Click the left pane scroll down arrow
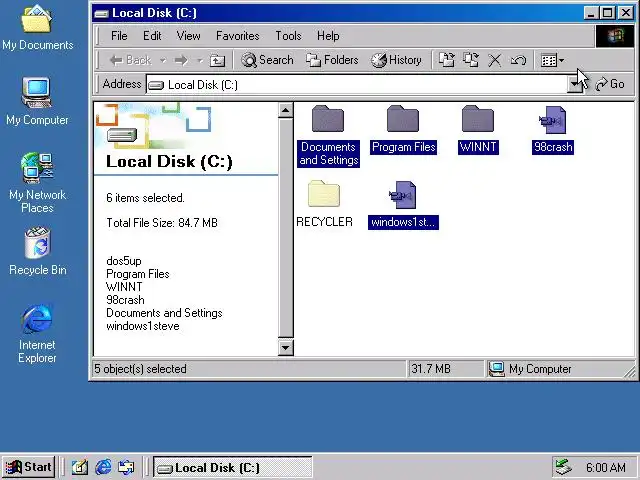Viewport: 640px width, 480px height. tap(285, 348)
